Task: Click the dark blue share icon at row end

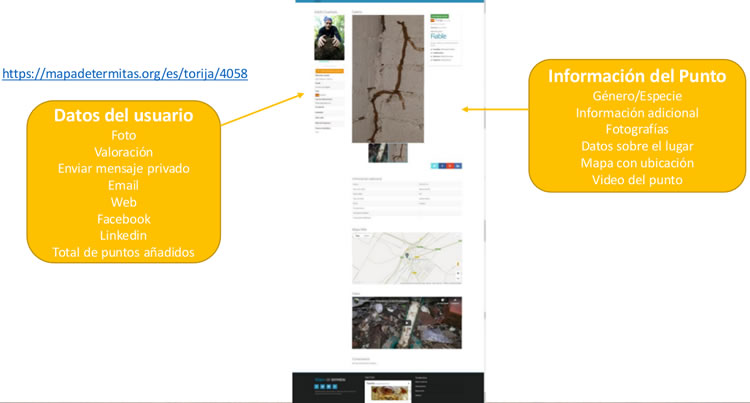Action: 459,165
